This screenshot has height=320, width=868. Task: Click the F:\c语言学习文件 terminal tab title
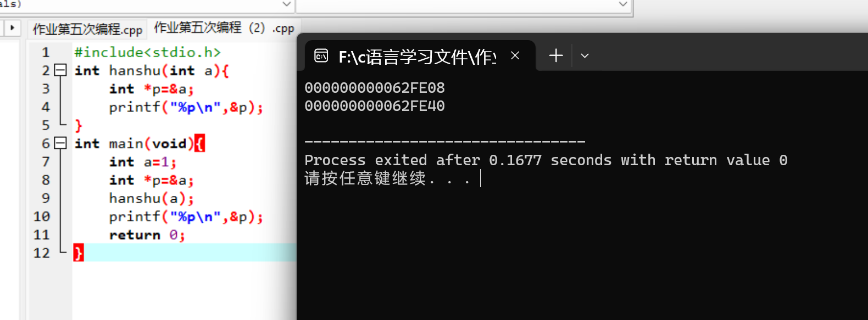[x=418, y=57]
